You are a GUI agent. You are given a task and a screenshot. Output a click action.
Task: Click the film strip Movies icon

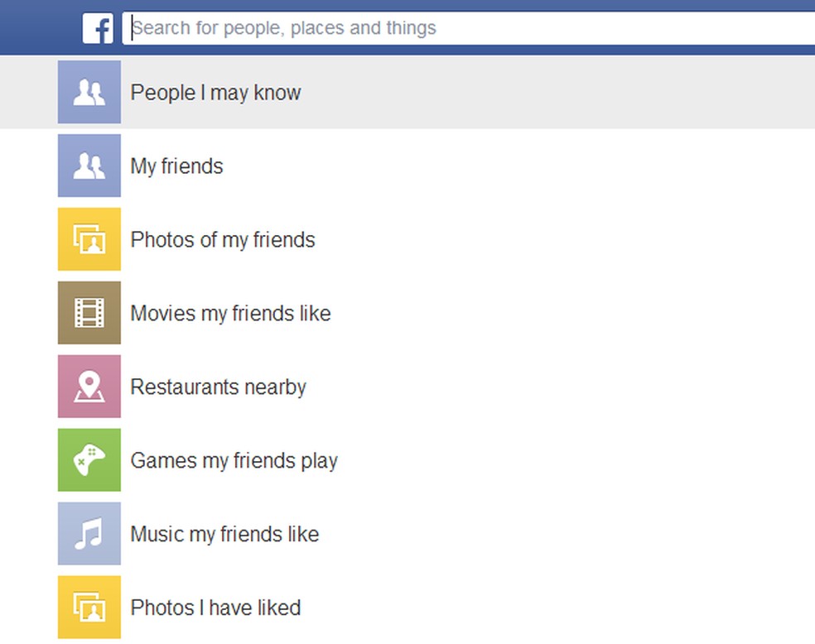(89, 313)
